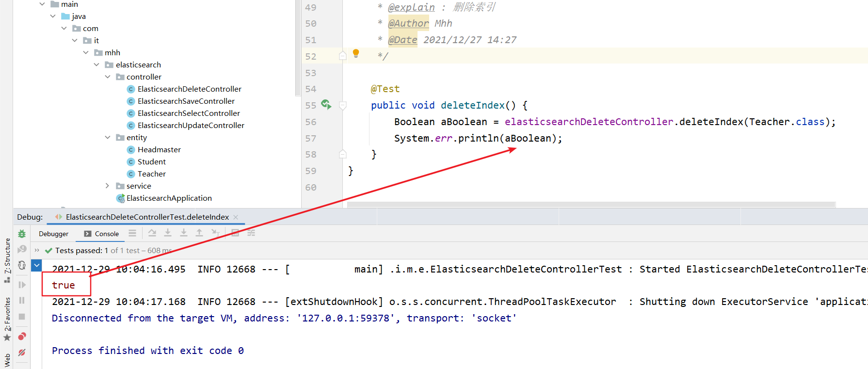Click the @Test annotation on line 54
Viewport: 868px width, 369px height.
(x=386, y=89)
